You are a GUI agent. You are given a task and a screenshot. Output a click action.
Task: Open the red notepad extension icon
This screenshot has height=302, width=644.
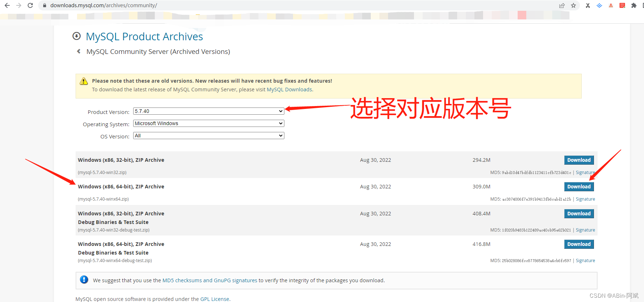pyautogui.click(x=622, y=5)
